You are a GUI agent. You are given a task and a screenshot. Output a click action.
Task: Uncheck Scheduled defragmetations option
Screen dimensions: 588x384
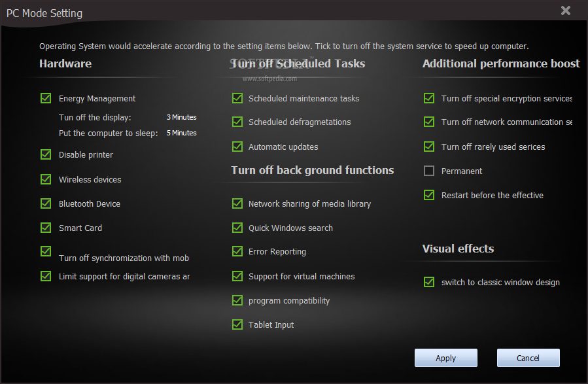click(x=237, y=122)
